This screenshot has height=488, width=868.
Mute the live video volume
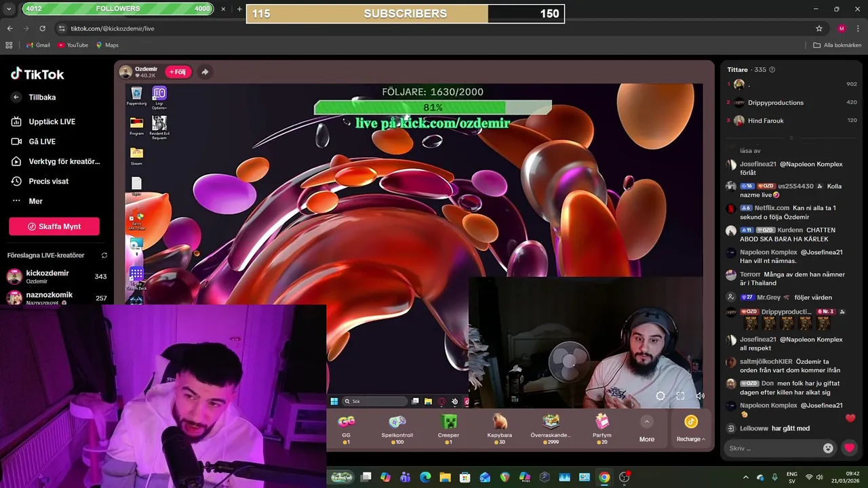(700, 396)
